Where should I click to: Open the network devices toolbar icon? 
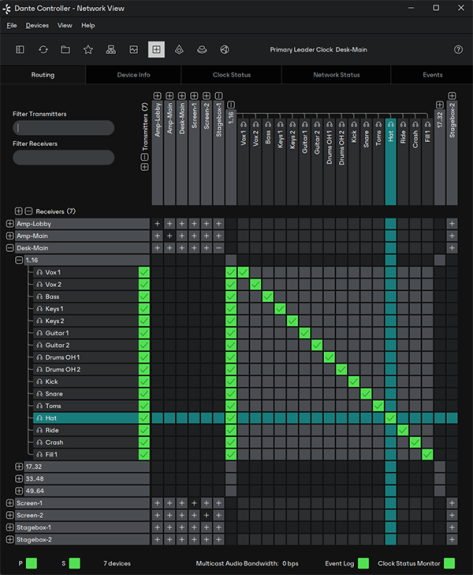pos(111,50)
